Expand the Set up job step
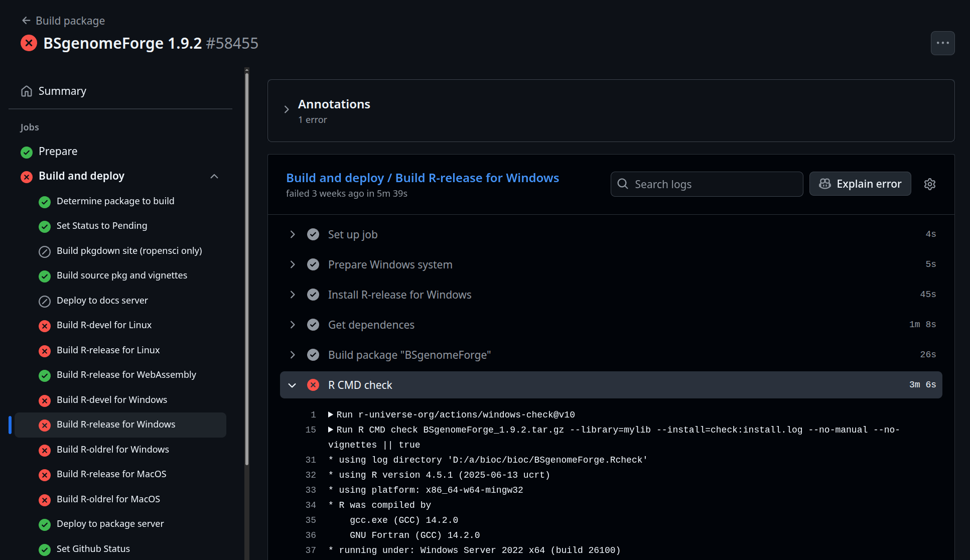Image resolution: width=970 pixels, height=560 pixels. tap(293, 234)
